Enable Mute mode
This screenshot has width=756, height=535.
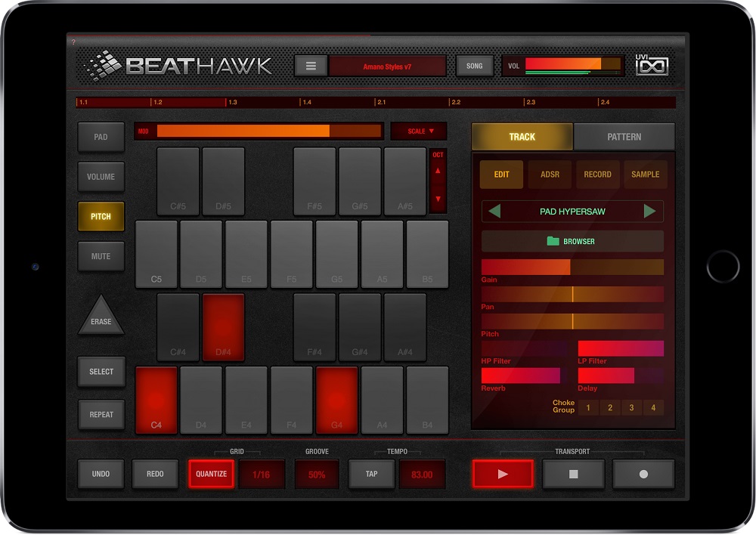(101, 256)
